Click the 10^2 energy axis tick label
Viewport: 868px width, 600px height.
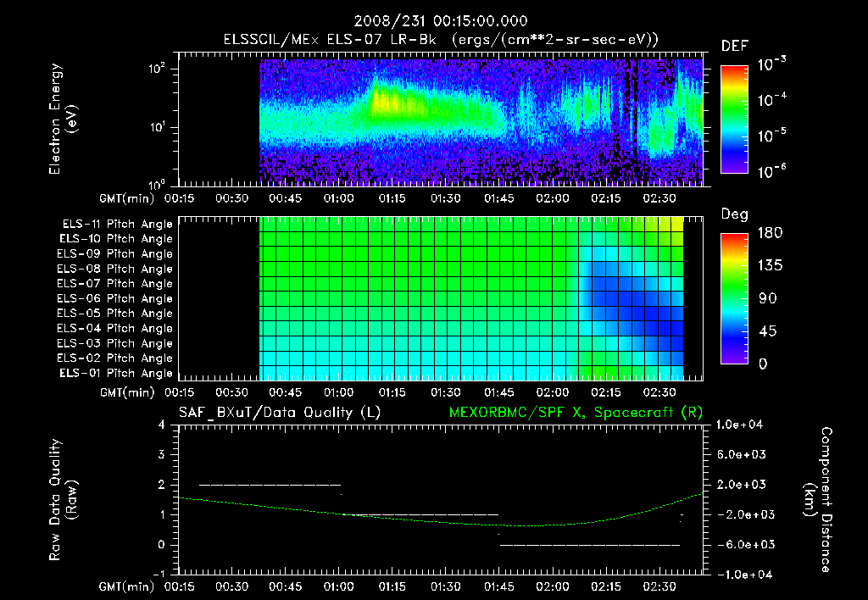pyautogui.click(x=157, y=69)
